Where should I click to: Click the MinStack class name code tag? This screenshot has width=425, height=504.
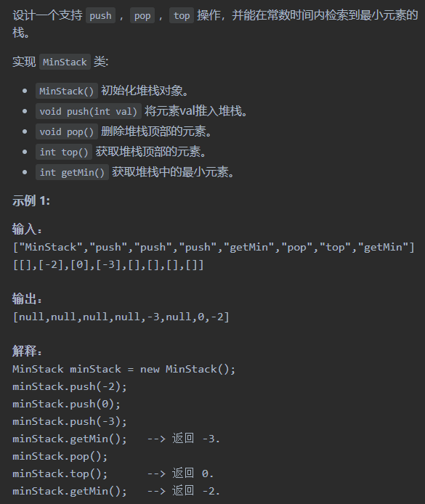tap(65, 62)
